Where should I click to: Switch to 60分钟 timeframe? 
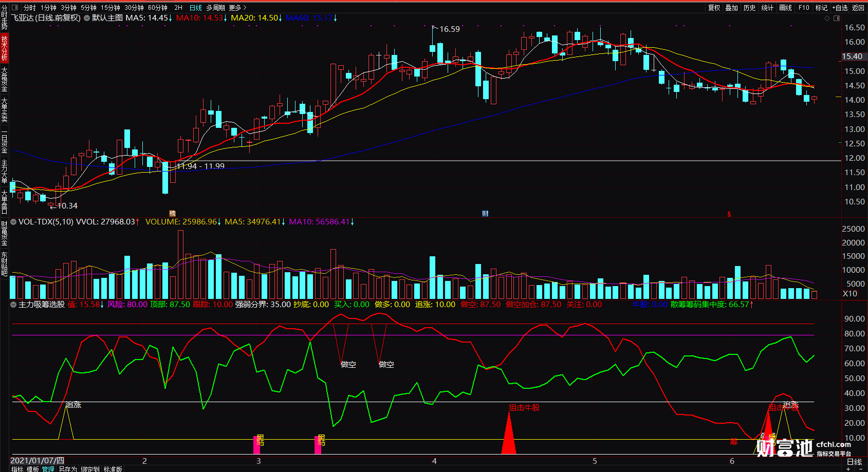coord(158,8)
